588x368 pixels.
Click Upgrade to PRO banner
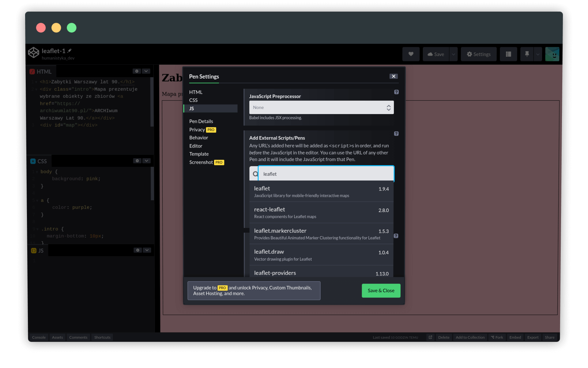[254, 290]
